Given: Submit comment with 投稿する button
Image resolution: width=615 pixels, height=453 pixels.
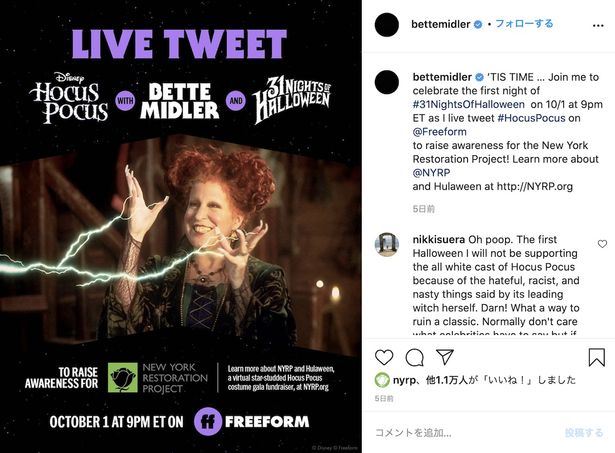Looking at the screenshot, I should (x=584, y=433).
